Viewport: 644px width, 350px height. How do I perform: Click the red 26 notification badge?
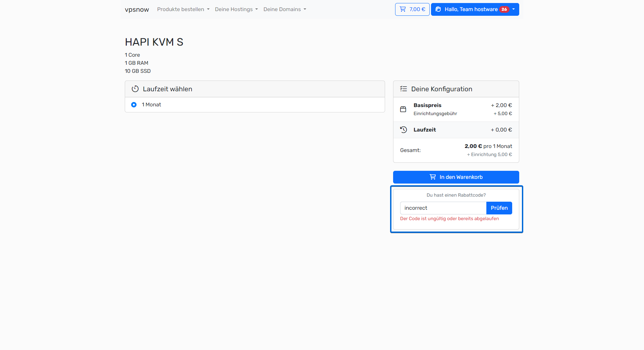[504, 9]
